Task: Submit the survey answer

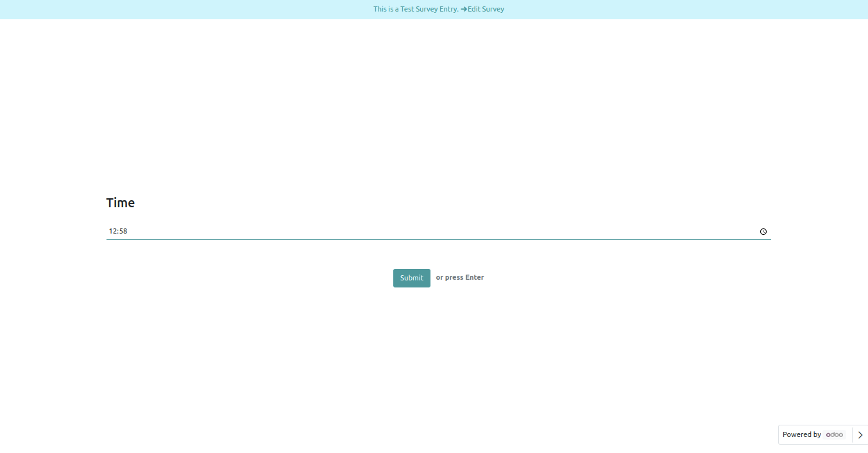Action: pos(412,278)
